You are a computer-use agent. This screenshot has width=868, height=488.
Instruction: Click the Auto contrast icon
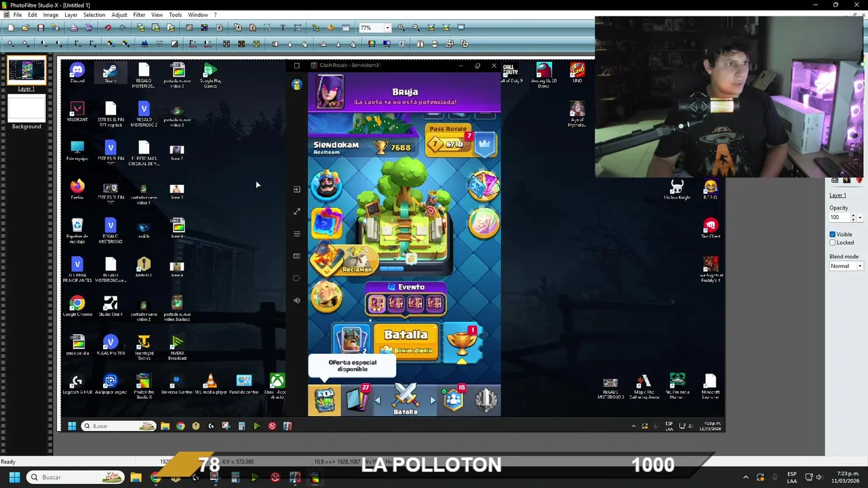pyautogui.click(x=208, y=43)
